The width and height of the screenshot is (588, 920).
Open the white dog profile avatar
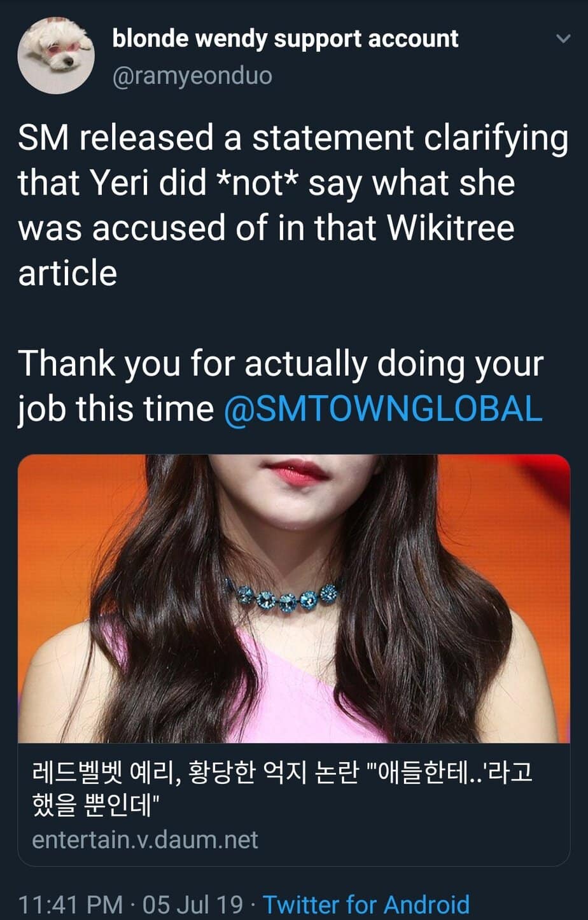[56, 56]
